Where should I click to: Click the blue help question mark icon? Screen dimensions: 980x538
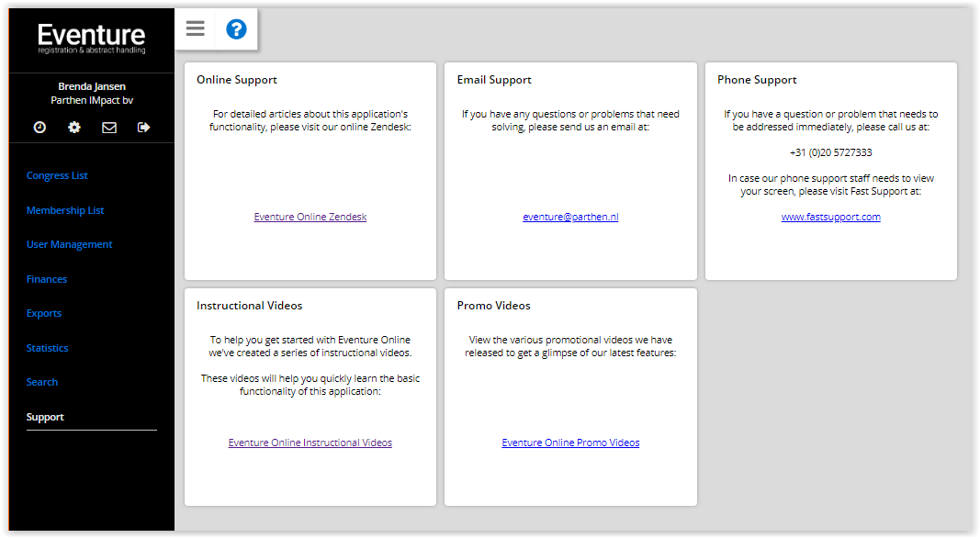pyautogui.click(x=236, y=28)
